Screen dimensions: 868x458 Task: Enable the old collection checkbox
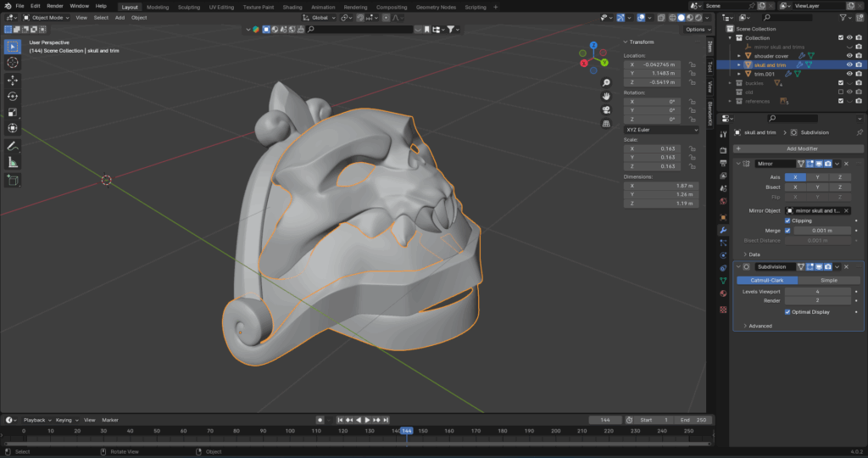tap(841, 92)
